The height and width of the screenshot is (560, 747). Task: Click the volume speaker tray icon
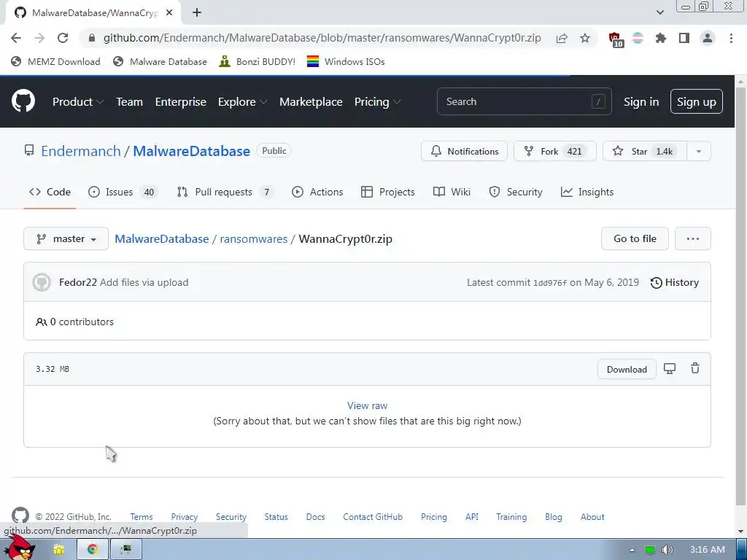coord(667,550)
